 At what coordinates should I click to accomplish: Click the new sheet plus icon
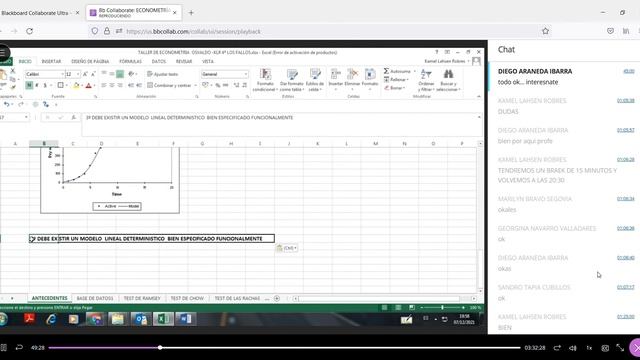click(x=277, y=298)
